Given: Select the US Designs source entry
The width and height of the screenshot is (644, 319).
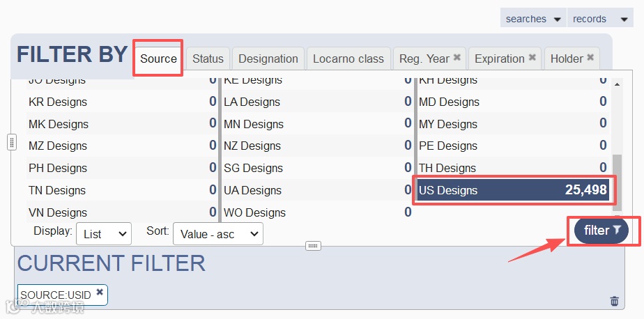Looking at the screenshot, I should click(514, 190).
